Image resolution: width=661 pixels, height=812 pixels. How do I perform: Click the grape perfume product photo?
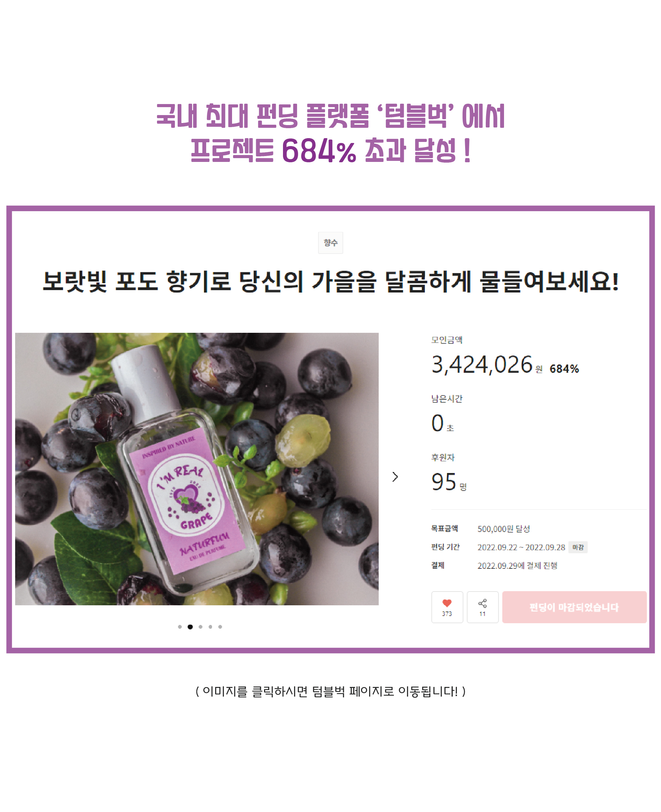[197, 469]
